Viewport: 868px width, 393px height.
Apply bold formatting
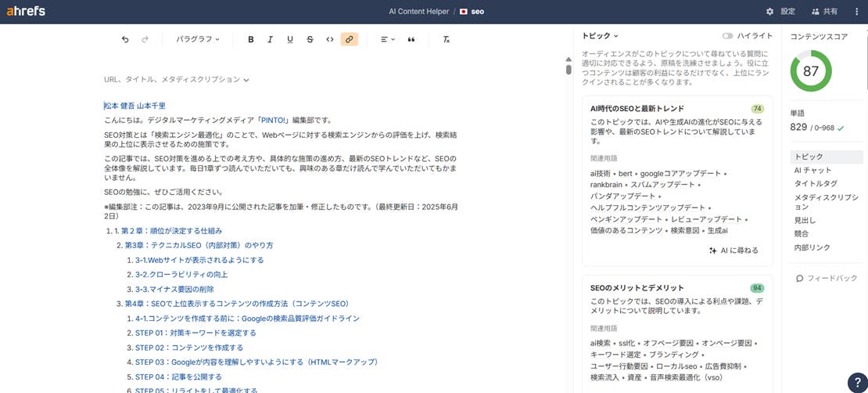(251, 39)
